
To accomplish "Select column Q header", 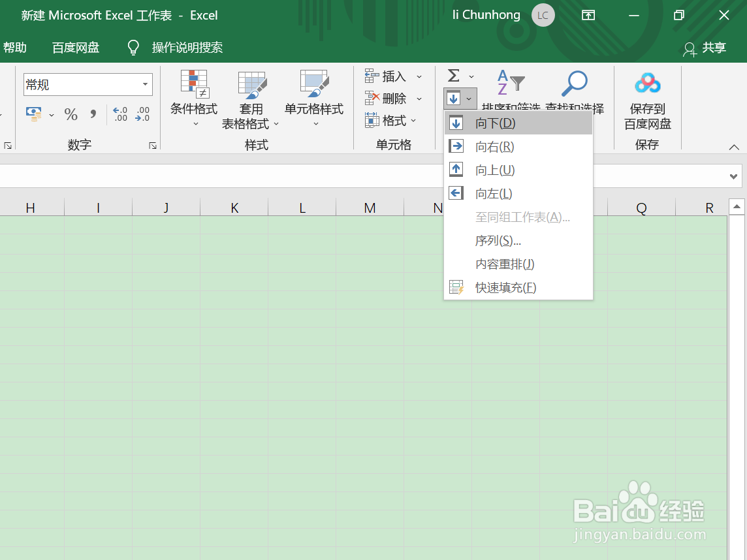I will click(x=641, y=208).
